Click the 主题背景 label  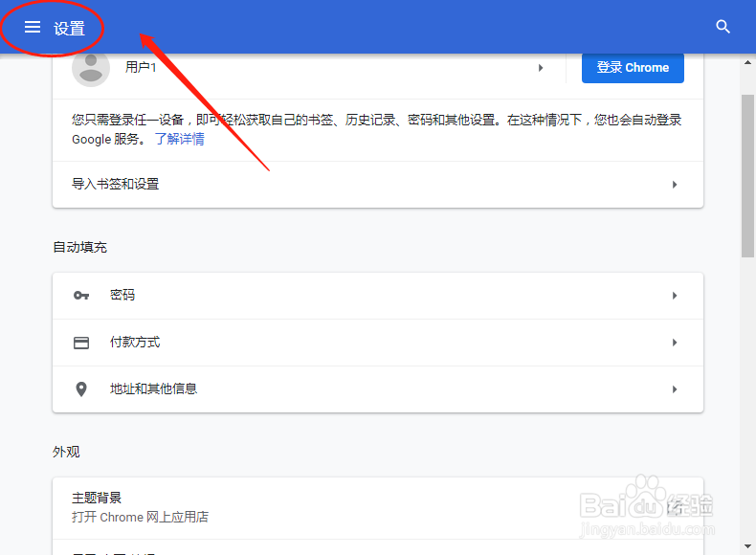97,498
